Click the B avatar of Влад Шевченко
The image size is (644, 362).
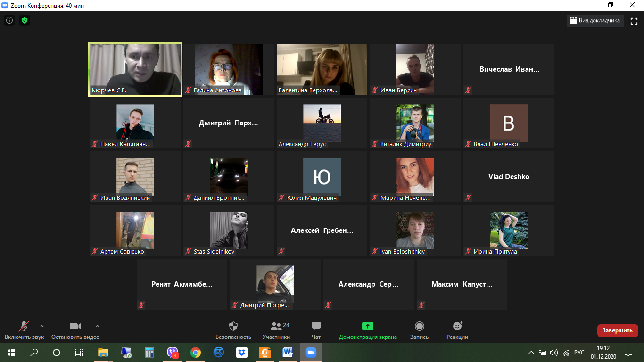[x=509, y=123]
